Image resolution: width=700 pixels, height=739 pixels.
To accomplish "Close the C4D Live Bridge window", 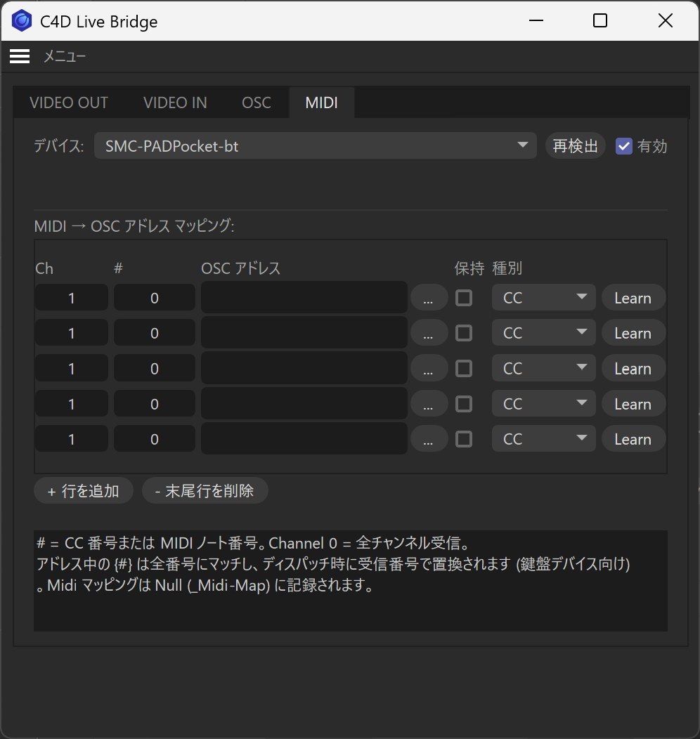I will point(665,21).
